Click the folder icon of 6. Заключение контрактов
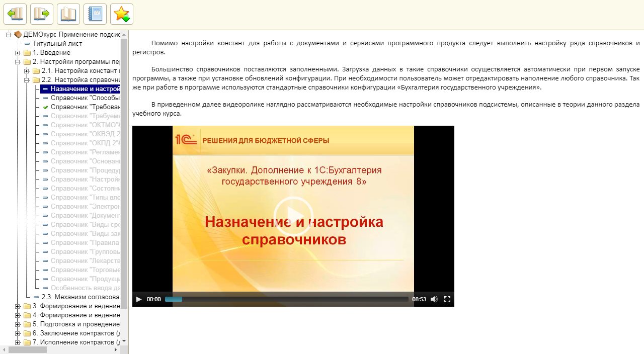This screenshot has width=644, height=354. (27, 333)
